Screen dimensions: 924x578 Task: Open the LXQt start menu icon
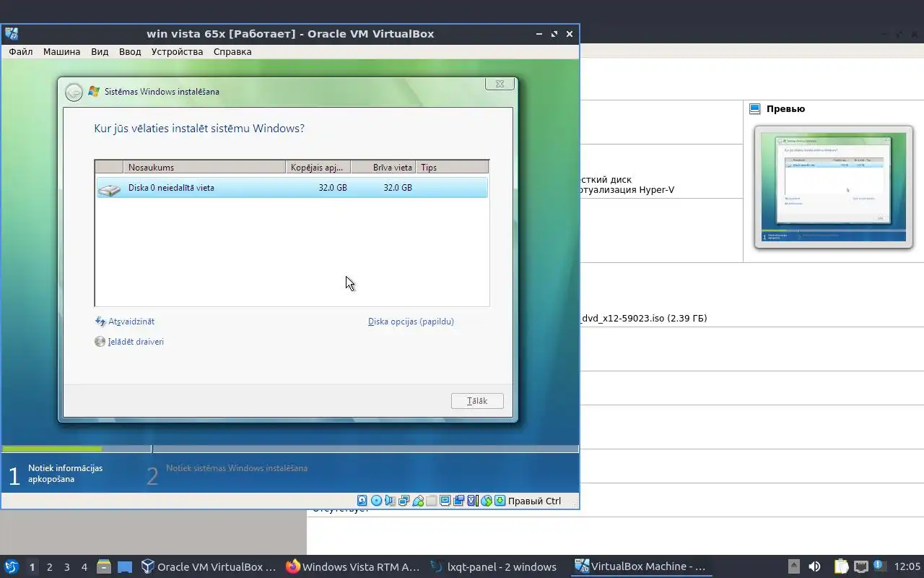(x=12, y=566)
